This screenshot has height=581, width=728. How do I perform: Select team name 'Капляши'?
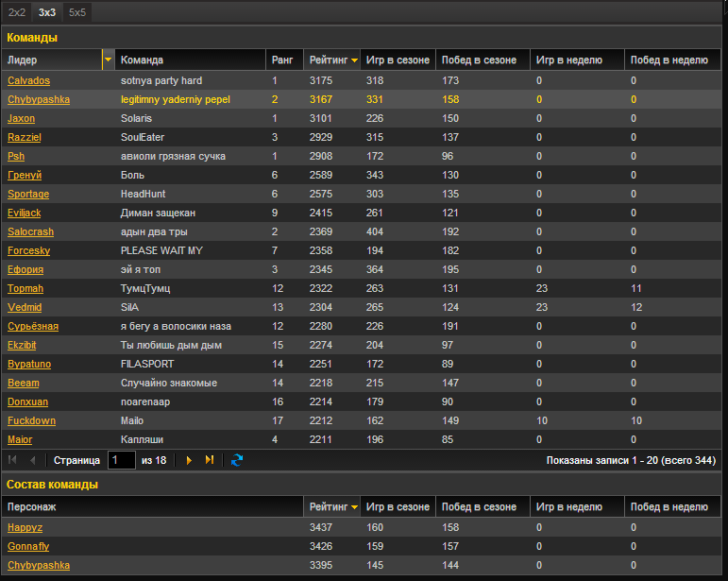(142, 439)
